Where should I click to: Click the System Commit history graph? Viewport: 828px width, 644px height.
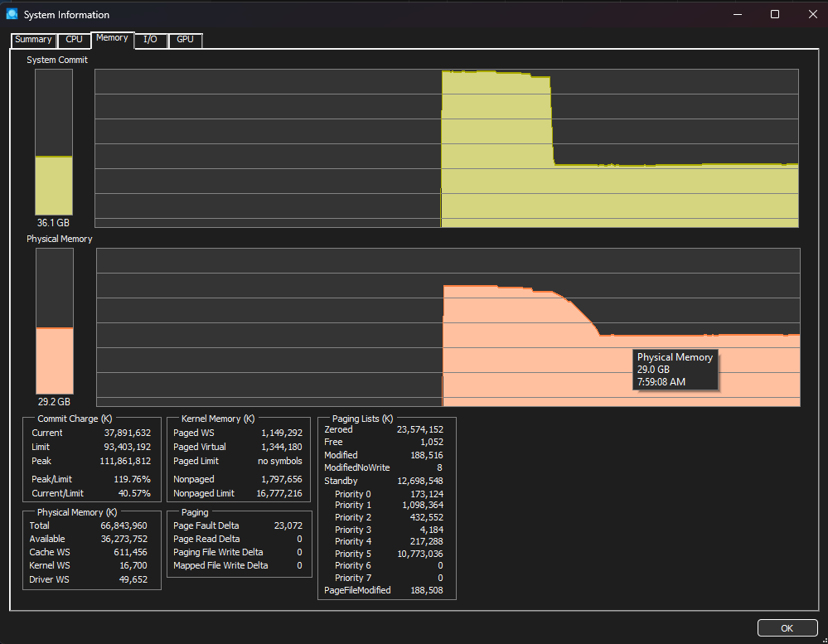(x=447, y=148)
